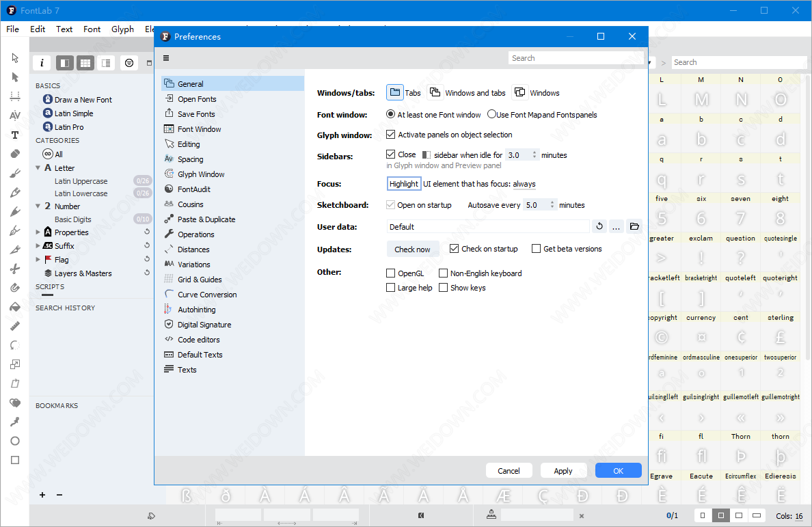Image resolution: width=812 pixels, height=527 pixels.
Task: Select Basic Digits category
Action: (73, 219)
